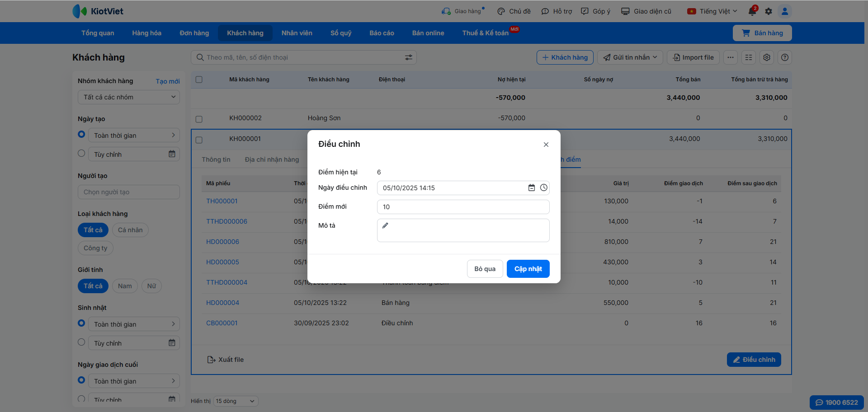Image resolution: width=868 pixels, height=412 pixels.
Task: Click the Bỏ qua button
Action: 485,269
